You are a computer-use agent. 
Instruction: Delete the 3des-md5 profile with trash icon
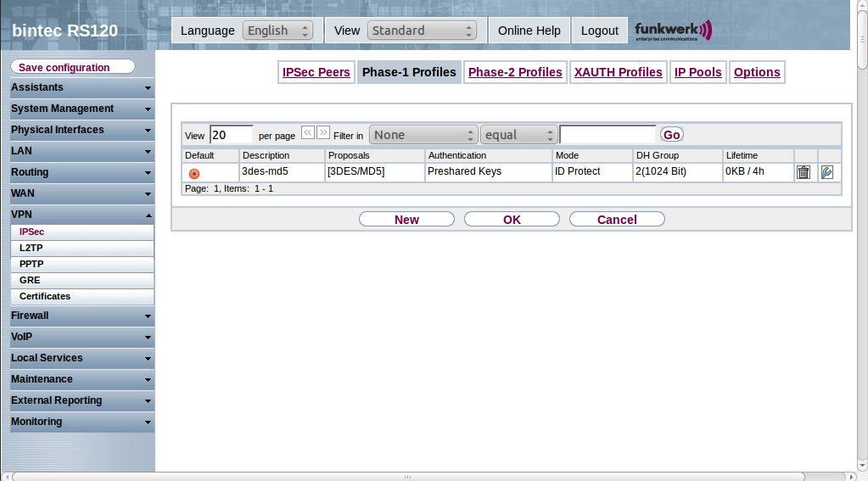[803, 172]
